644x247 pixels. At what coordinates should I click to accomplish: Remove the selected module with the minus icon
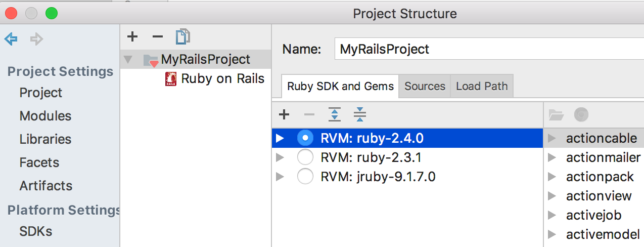[158, 36]
